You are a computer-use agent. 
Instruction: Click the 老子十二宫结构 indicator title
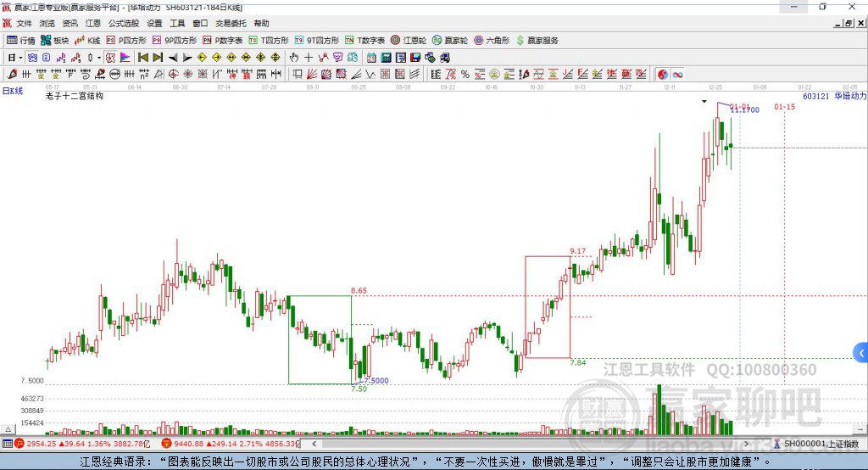[x=75, y=96]
